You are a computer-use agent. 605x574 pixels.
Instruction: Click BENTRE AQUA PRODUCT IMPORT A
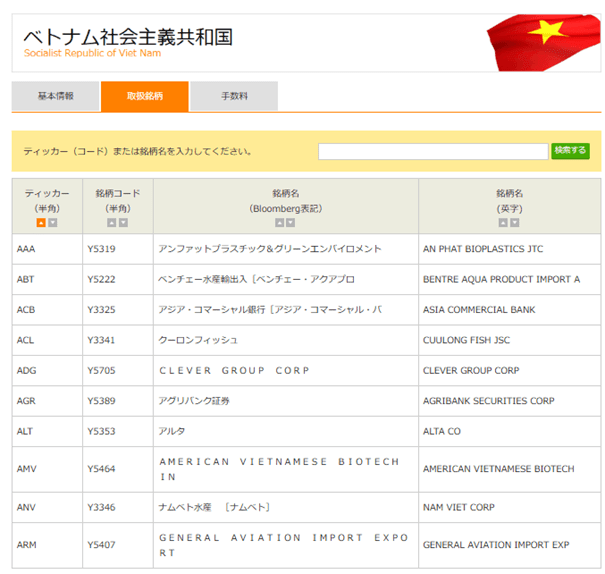click(x=502, y=279)
